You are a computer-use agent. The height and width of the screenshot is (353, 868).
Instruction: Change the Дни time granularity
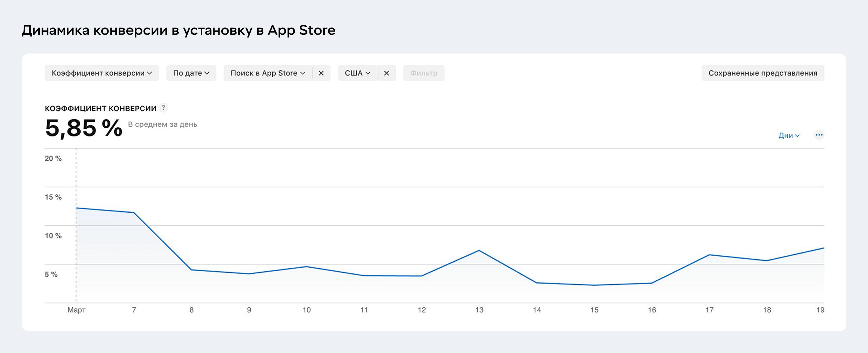(789, 136)
